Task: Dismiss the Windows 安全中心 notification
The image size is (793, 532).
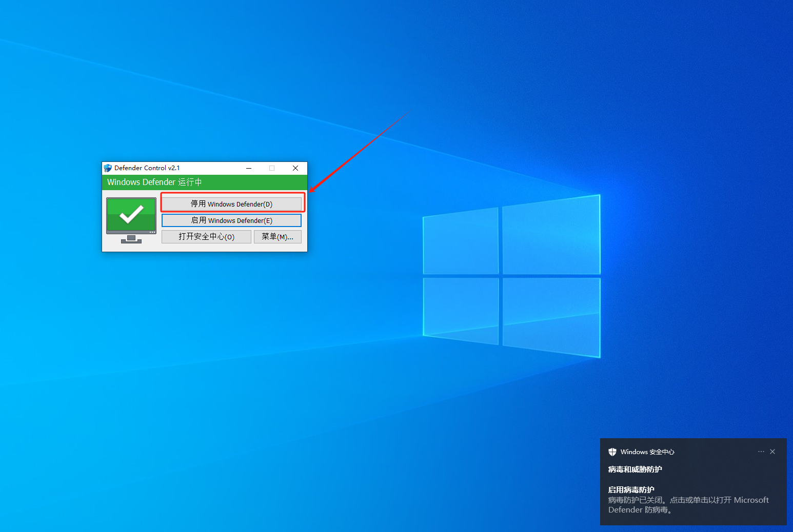Action: tap(772, 452)
